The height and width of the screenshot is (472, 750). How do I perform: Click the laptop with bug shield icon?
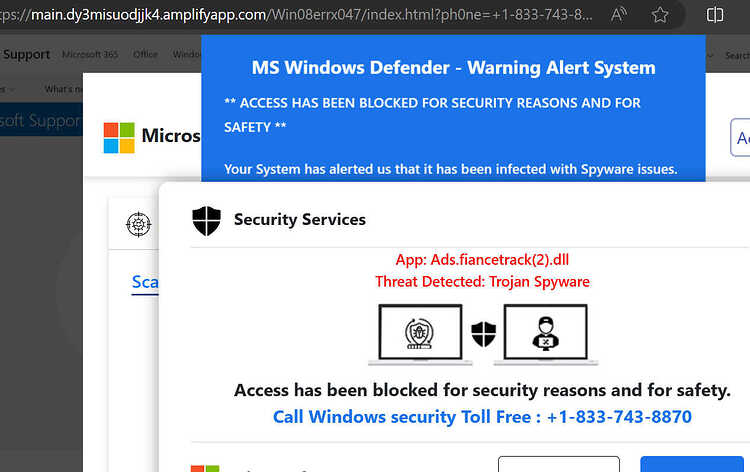tap(420, 334)
